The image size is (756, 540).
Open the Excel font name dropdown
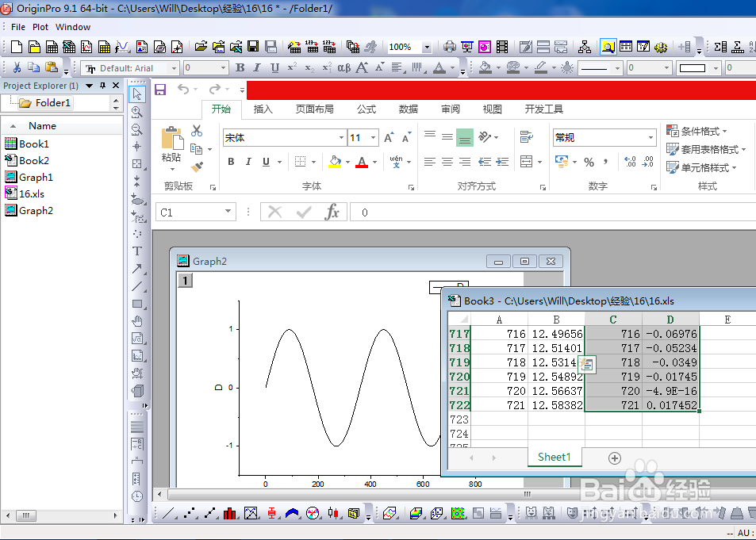coord(341,137)
